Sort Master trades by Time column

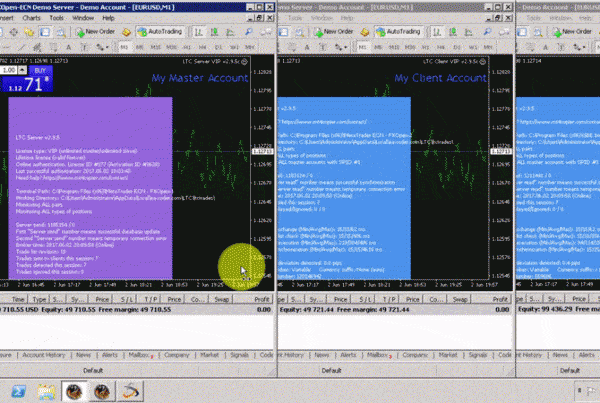18,299
